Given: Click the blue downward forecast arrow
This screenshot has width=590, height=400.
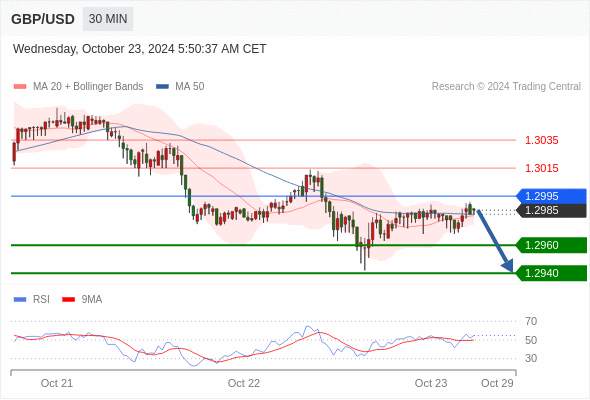Looking at the screenshot, I should pyautogui.click(x=495, y=241).
